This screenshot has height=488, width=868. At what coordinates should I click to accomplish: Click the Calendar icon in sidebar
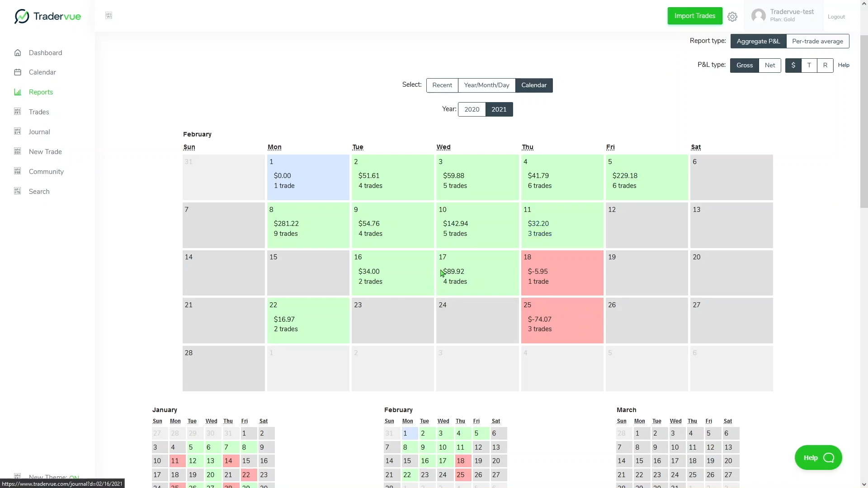18,72
